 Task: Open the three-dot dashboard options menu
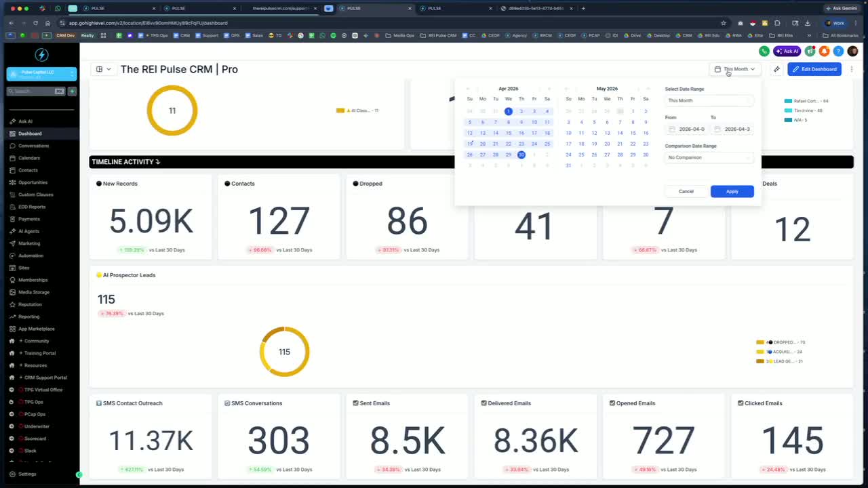pos(852,69)
